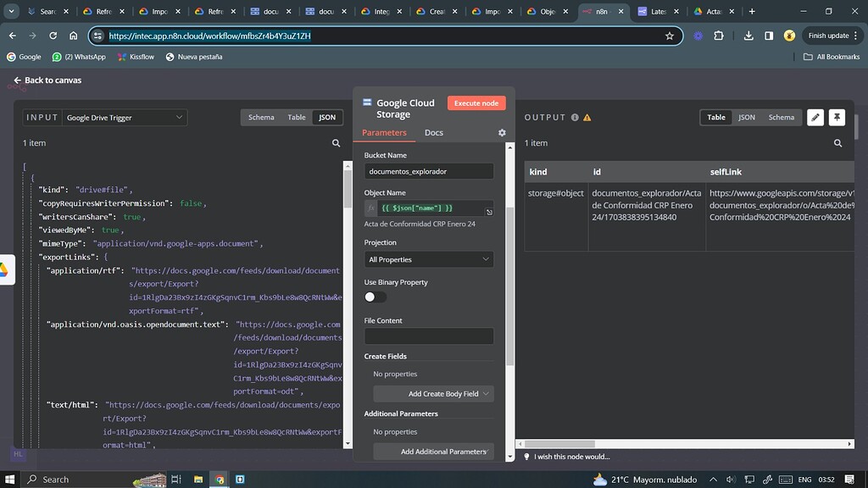Expand Add Additional Parameters dropdown
The width and height of the screenshot is (868, 488).
pyautogui.click(x=433, y=452)
